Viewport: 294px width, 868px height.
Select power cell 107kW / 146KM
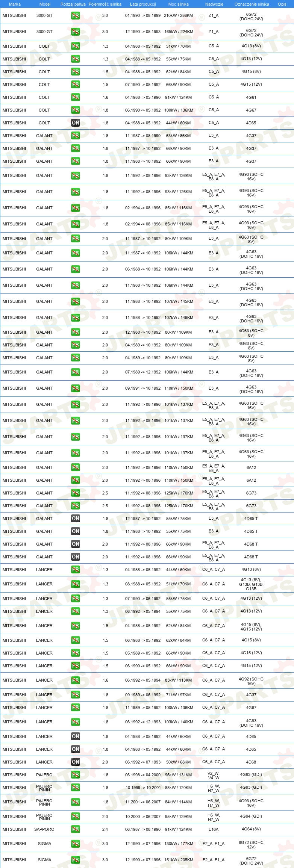pos(179,318)
